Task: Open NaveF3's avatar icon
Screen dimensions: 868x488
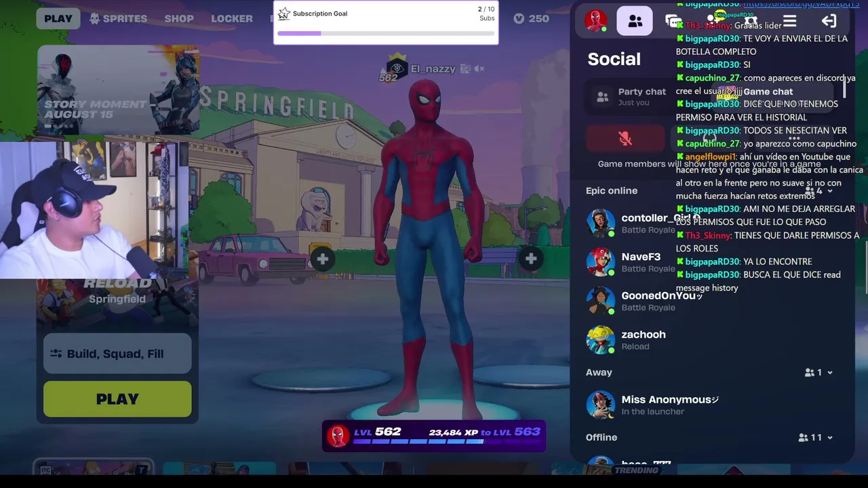Action: [600, 262]
